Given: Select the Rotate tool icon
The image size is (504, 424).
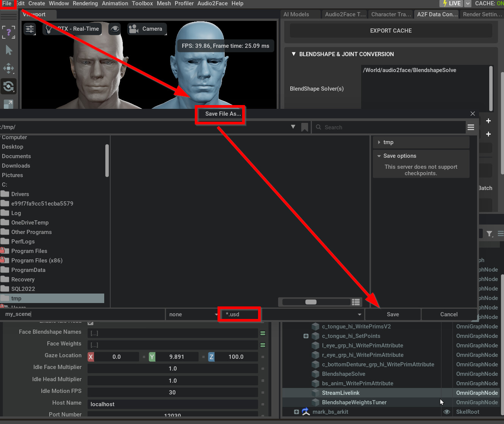Looking at the screenshot, I should click(x=8, y=86).
